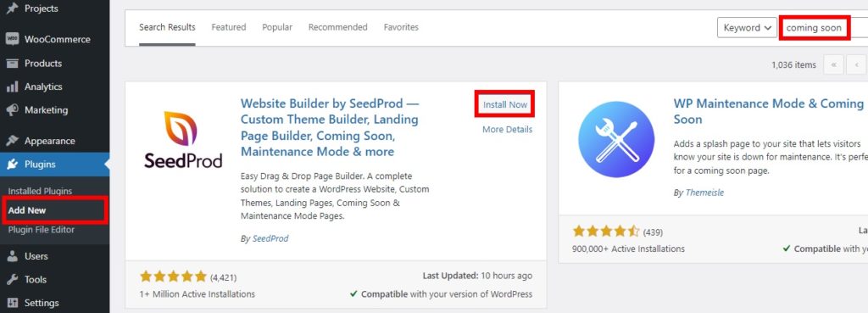
Task: Click the 'Adds a splash page' description
Action: tap(771, 157)
